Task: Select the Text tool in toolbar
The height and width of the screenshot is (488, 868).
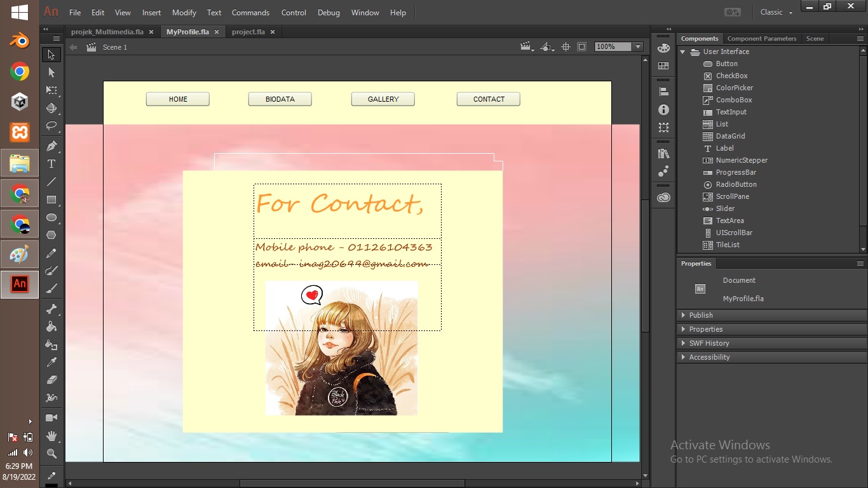Action: click(x=51, y=164)
